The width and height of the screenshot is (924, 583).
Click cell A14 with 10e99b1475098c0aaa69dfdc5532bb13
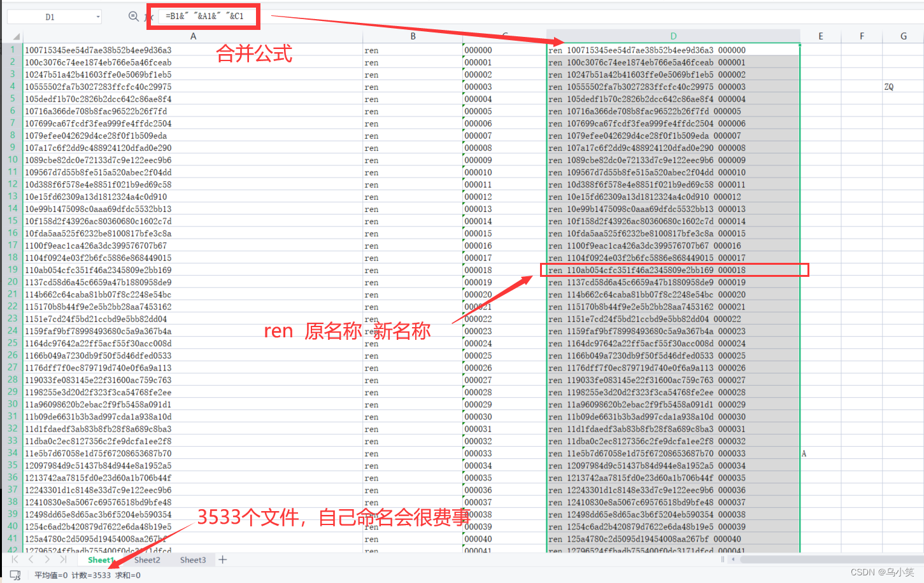193,209
